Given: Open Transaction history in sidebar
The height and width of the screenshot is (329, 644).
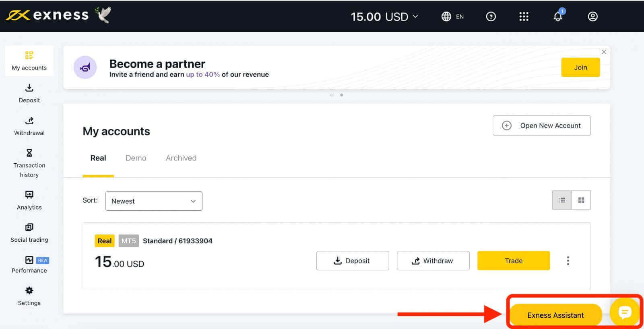Looking at the screenshot, I should (x=29, y=163).
